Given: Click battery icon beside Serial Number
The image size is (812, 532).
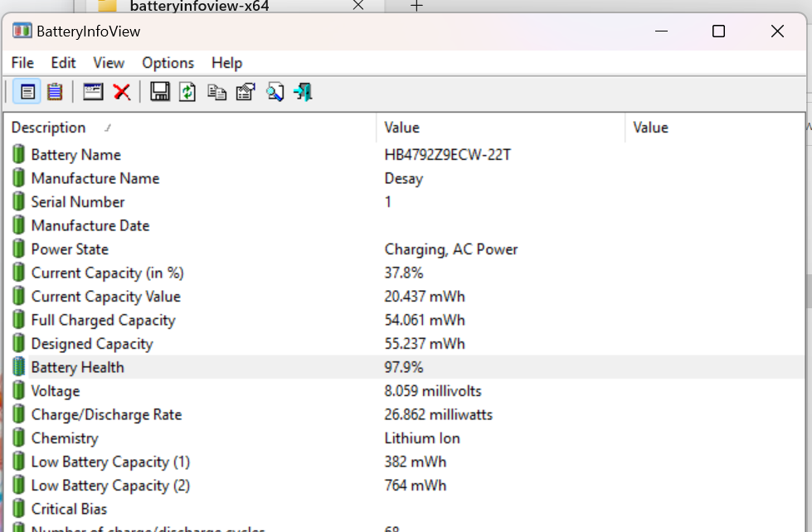Looking at the screenshot, I should click(18, 202).
